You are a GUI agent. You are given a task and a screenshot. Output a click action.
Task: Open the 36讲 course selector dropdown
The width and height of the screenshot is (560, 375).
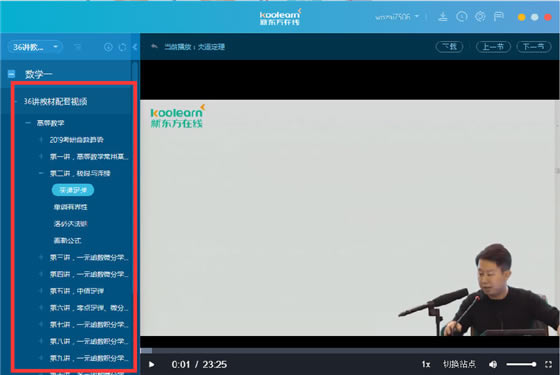(x=35, y=47)
